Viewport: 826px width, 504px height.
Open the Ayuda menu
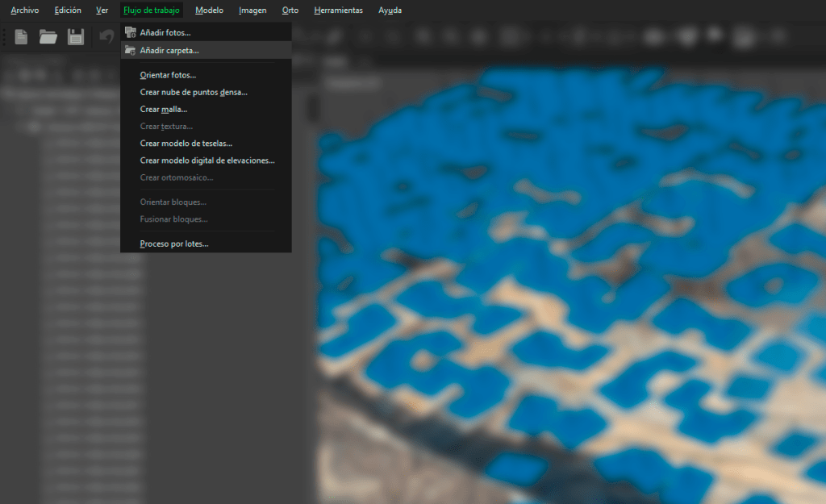pos(390,10)
